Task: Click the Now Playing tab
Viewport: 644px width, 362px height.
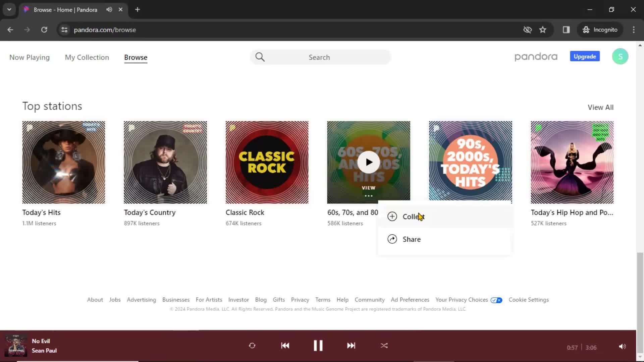Action: click(x=30, y=57)
